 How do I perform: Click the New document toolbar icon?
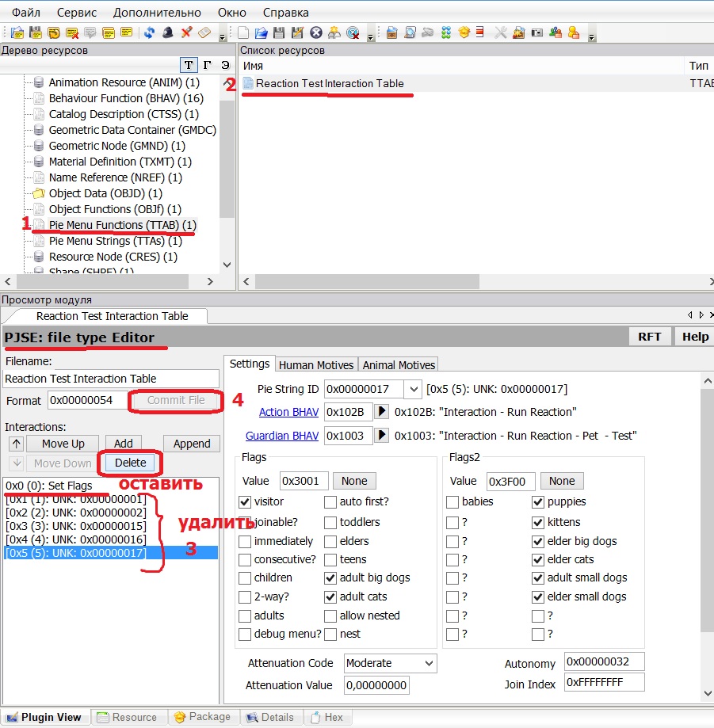(x=243, y=32)
